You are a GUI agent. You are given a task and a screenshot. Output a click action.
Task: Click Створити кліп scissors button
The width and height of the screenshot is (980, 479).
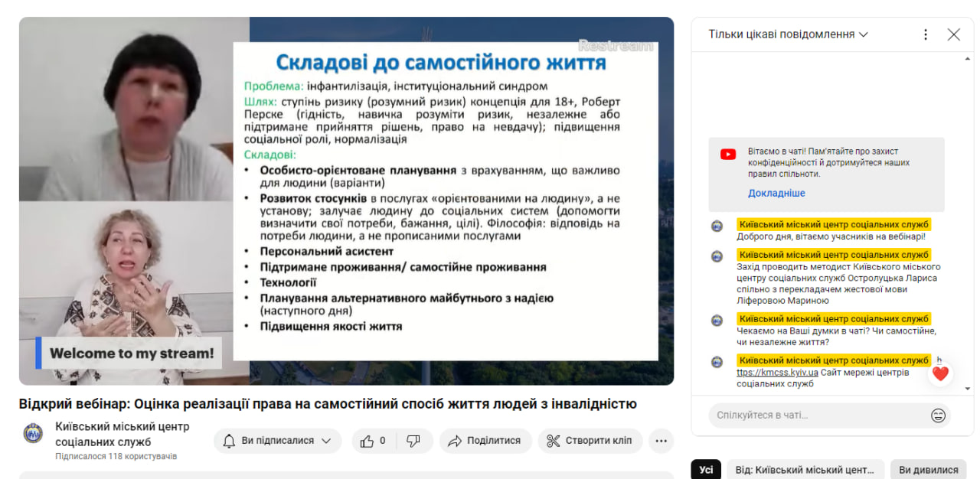590,441
